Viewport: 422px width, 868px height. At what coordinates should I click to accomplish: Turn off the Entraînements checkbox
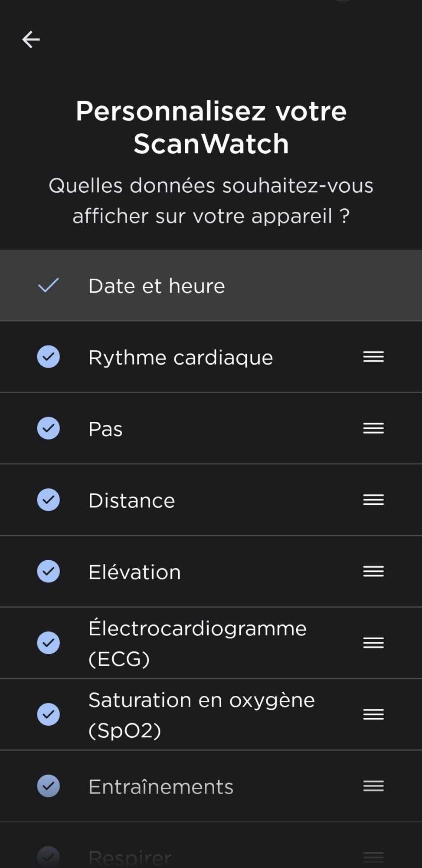click(49, 786)
